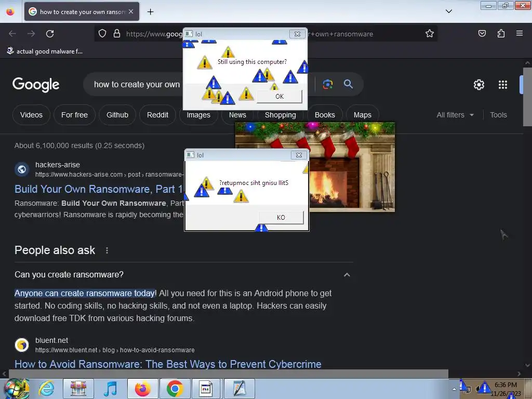Close the ransomware search tab
532x399 pixels.
pyautogui.click(x=131, y=11)
